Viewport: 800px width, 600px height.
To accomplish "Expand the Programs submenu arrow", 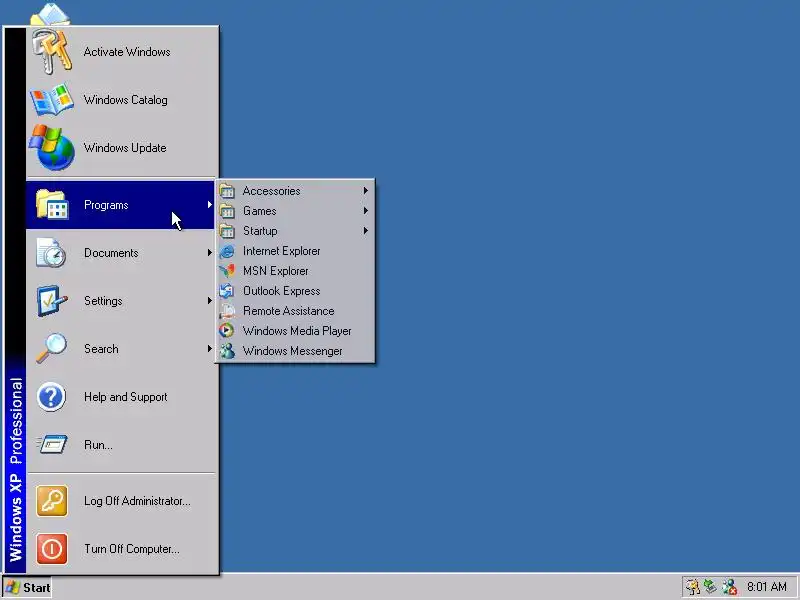I will 209,205.
